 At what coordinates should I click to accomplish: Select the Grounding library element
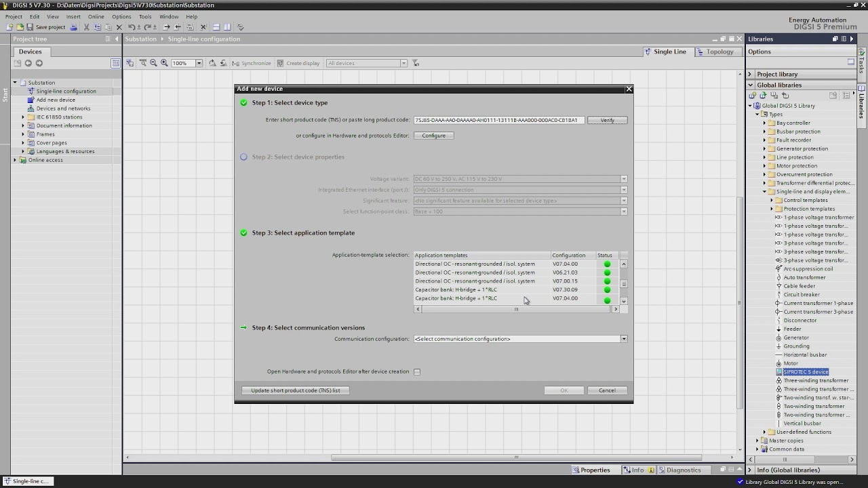pos(796,346)
